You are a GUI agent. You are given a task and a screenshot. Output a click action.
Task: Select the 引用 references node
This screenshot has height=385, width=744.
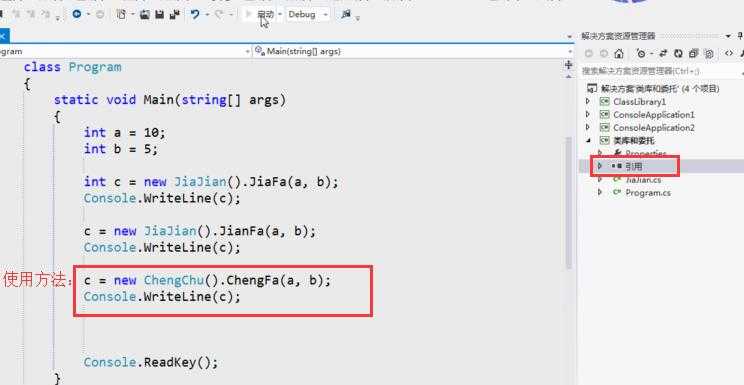pos(633,166)
